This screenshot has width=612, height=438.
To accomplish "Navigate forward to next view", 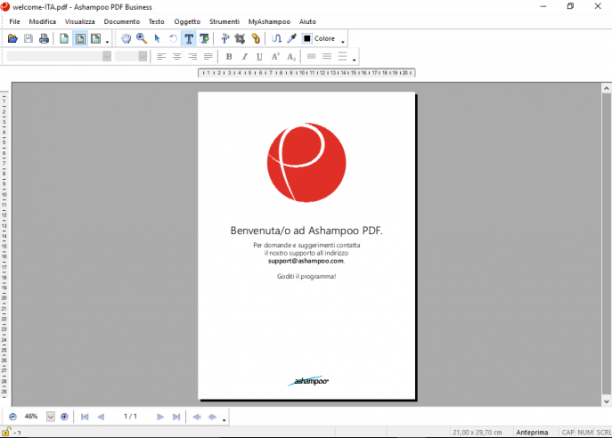I will 212,417.
